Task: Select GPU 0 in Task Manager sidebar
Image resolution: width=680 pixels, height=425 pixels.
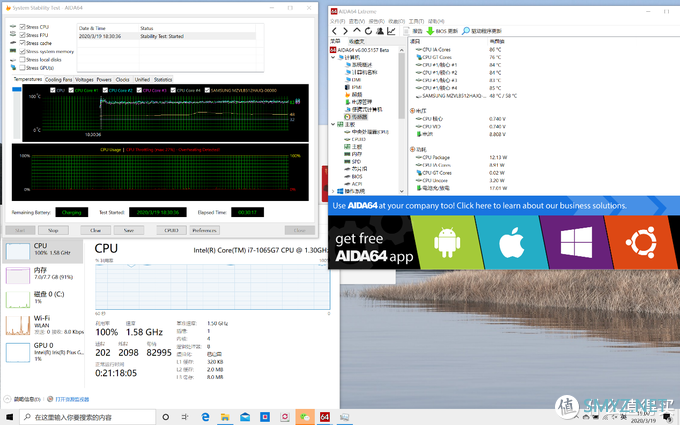Action: click(x=42, y=352)
